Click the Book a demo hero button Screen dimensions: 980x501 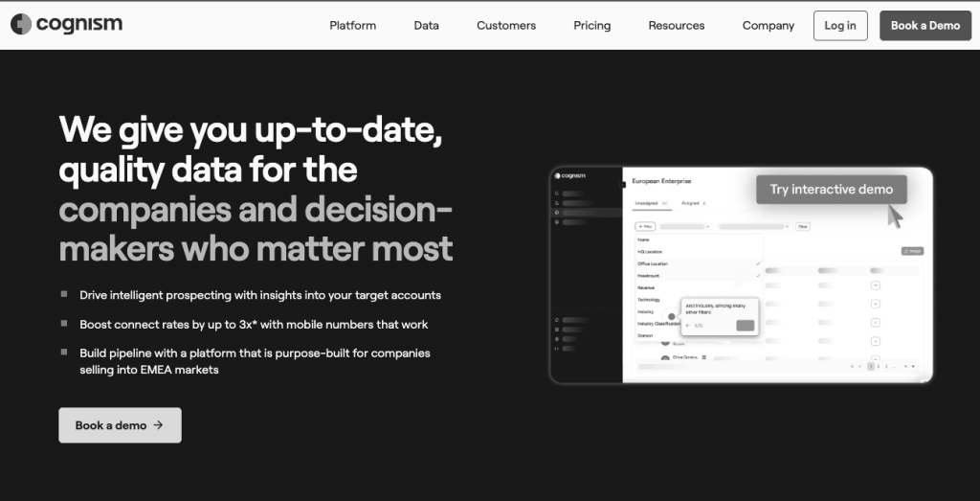tap(120, 425)
